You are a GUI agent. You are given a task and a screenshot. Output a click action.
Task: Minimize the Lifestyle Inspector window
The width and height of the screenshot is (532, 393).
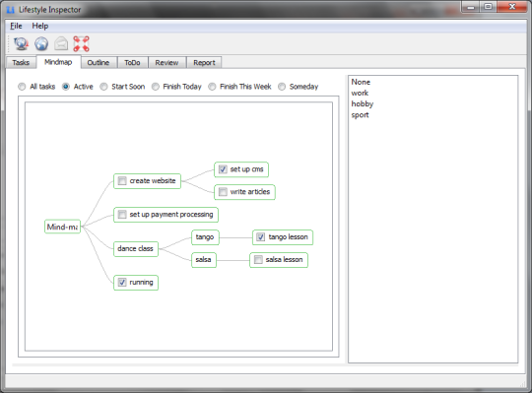[471, 7]
